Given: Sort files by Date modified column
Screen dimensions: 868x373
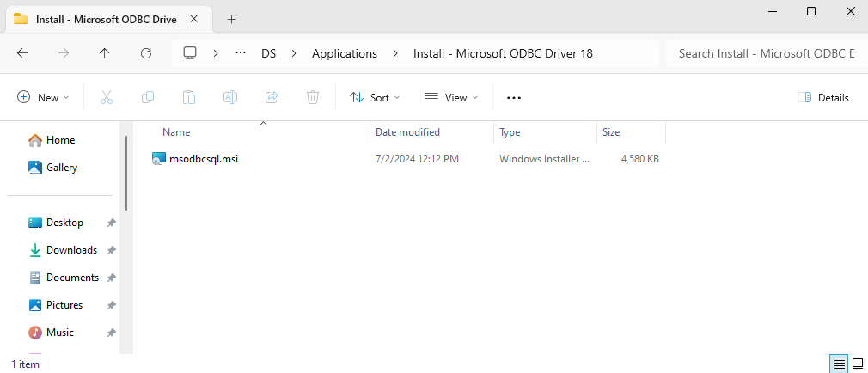Looking at the screenshot, I should (407, 132).
